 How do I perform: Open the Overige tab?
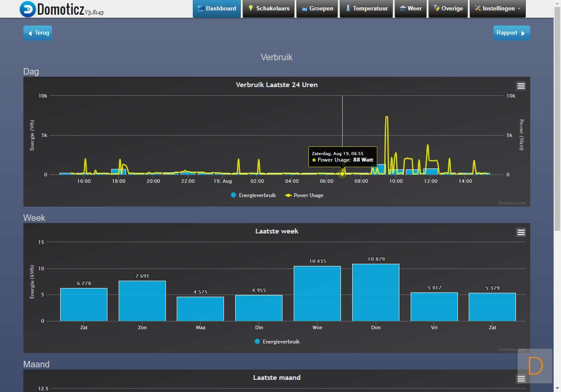click(448, 8)
